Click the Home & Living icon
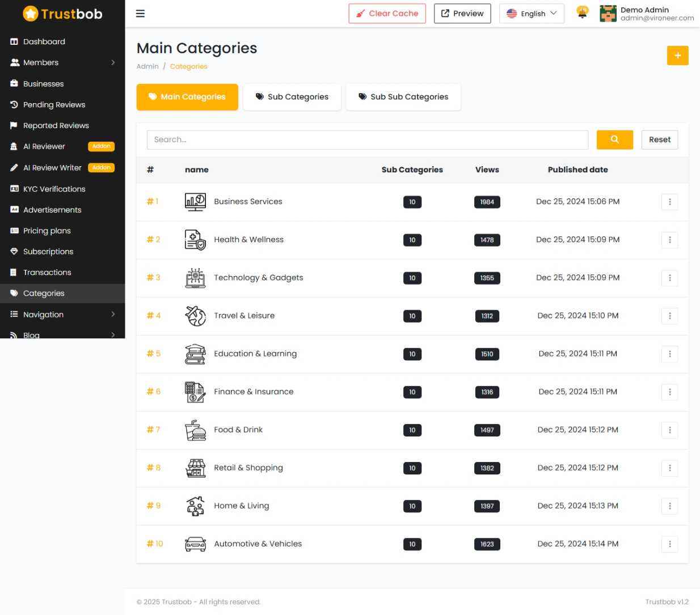This screenshot has height=615, width=700. pyautogui.click(x=195, y=506)
